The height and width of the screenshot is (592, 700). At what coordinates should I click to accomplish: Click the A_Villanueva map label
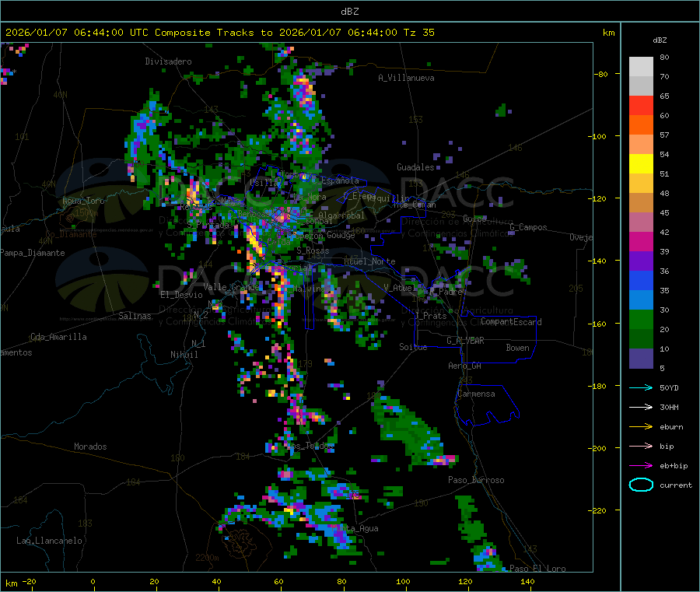click(x=406, y=78)
